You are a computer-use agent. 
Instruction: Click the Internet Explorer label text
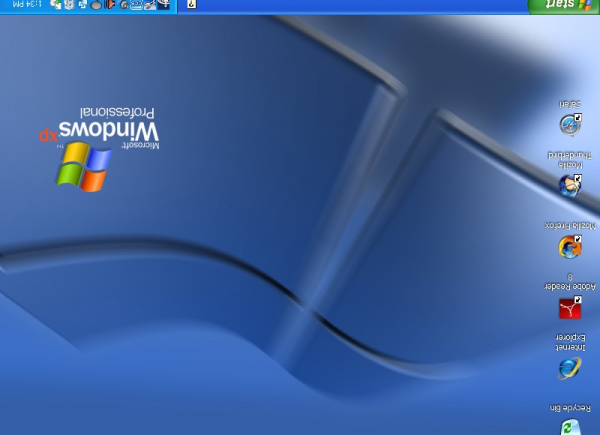[570, 343]
